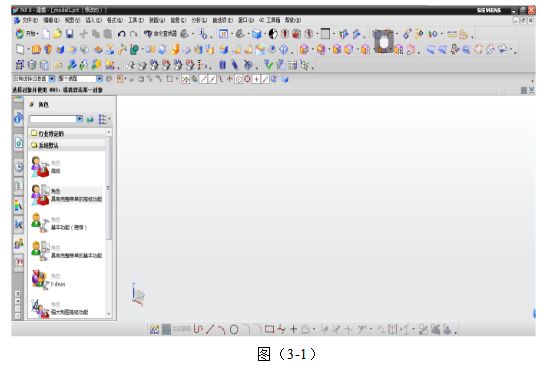The image size is (550, 365).
Task: Select the Line sketch tool
Action: 210,329
